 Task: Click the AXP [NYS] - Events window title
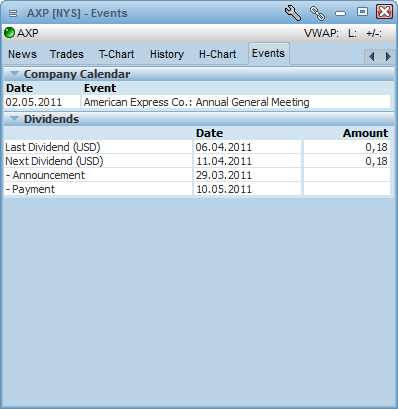click(77, 13)
